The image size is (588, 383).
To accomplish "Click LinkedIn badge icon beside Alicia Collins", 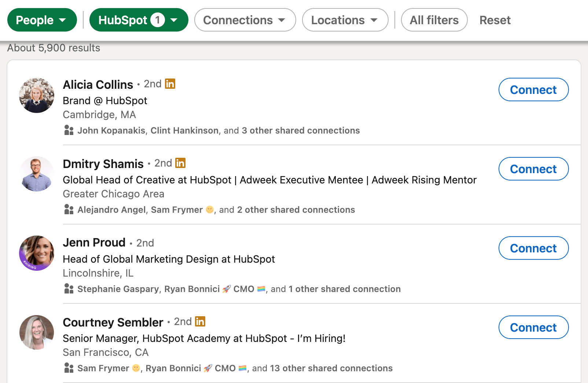I will click(x=170, y=84).
